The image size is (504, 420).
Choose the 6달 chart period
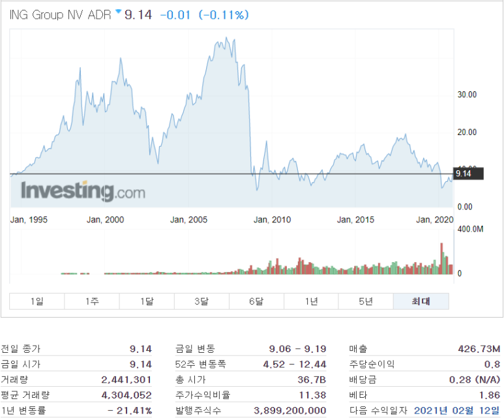[x=256, y=301]
